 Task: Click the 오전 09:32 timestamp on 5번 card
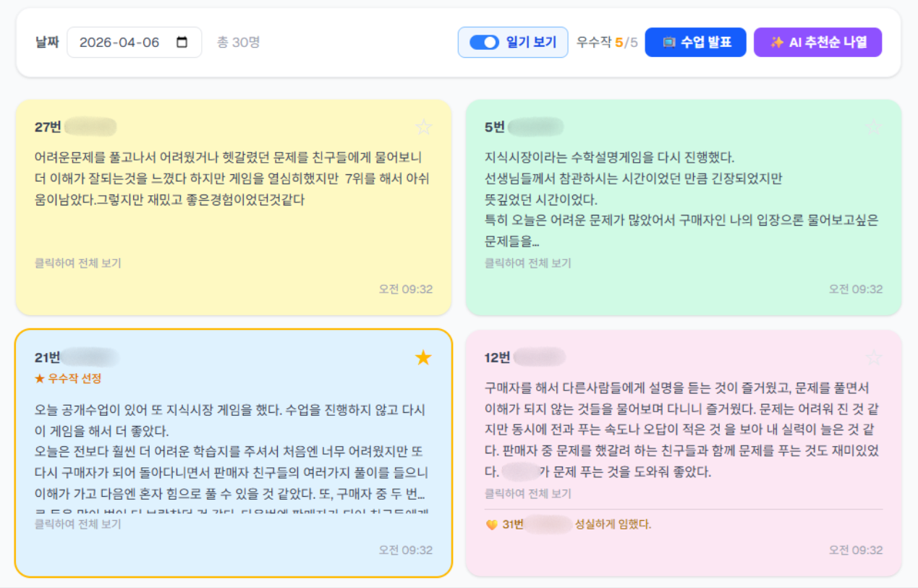[856, 289]
